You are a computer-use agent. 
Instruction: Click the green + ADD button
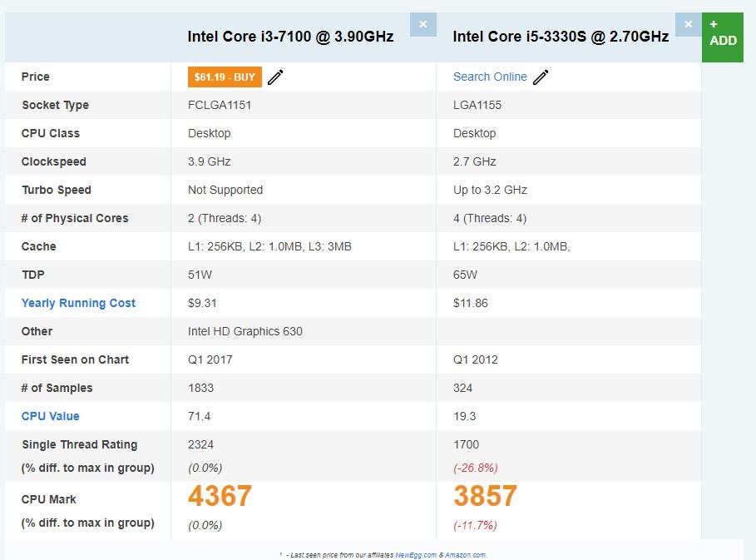coord(723,33)
